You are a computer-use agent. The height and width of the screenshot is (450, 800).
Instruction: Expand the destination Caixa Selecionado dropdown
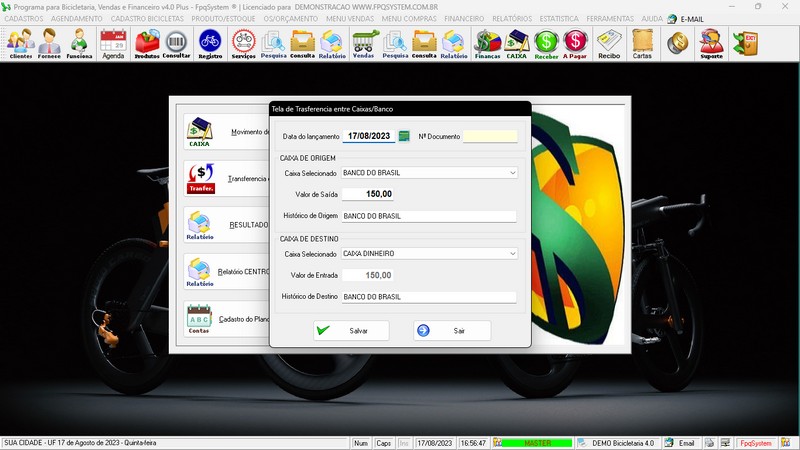[512, 254]
